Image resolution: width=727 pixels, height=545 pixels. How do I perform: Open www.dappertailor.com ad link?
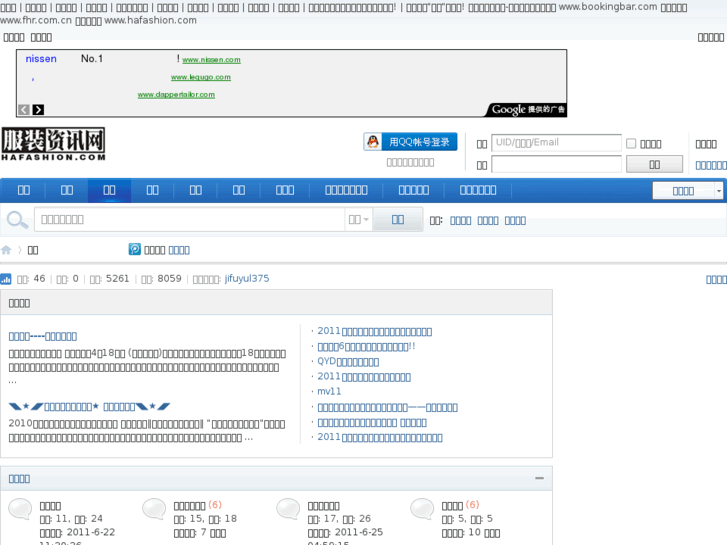tap(176, 95)
